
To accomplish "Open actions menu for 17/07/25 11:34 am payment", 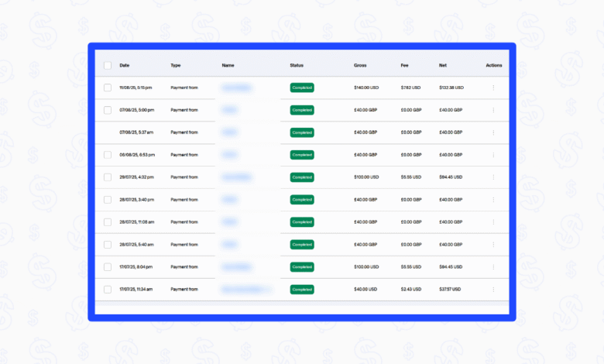I will 493,290.
